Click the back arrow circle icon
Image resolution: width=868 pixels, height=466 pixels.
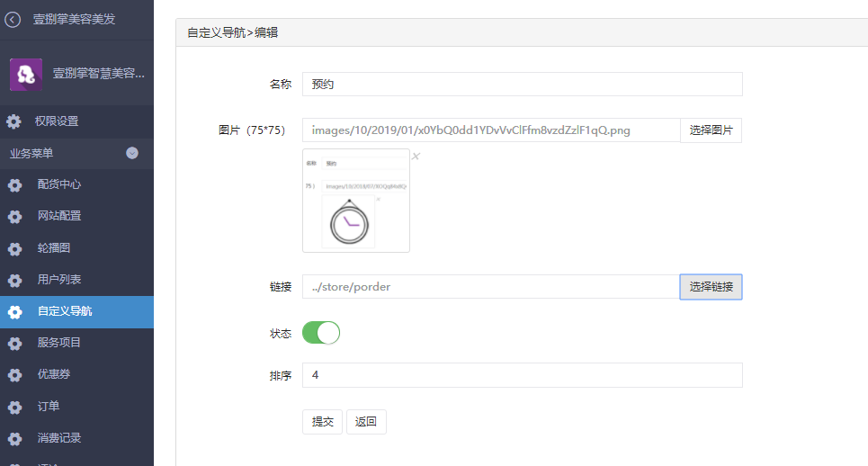click(13, 20)
